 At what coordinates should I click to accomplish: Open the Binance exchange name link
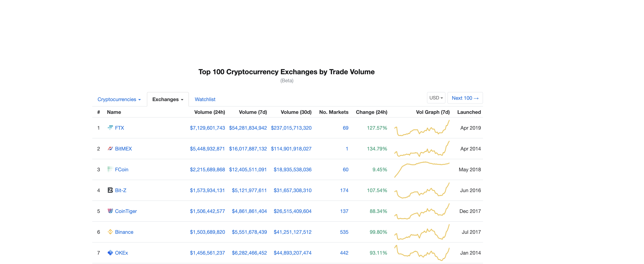click(124, 232)
